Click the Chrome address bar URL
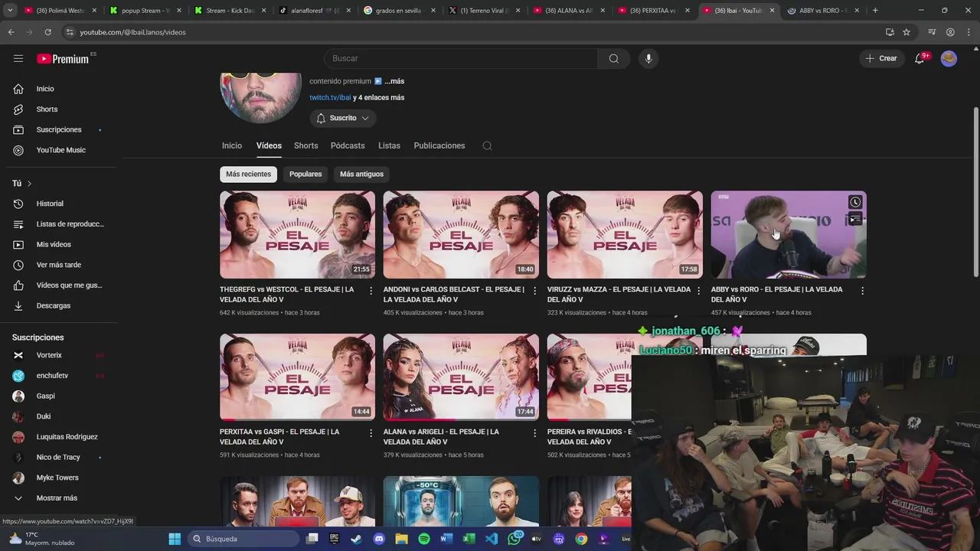980x551 pixels. coord(132,32)
